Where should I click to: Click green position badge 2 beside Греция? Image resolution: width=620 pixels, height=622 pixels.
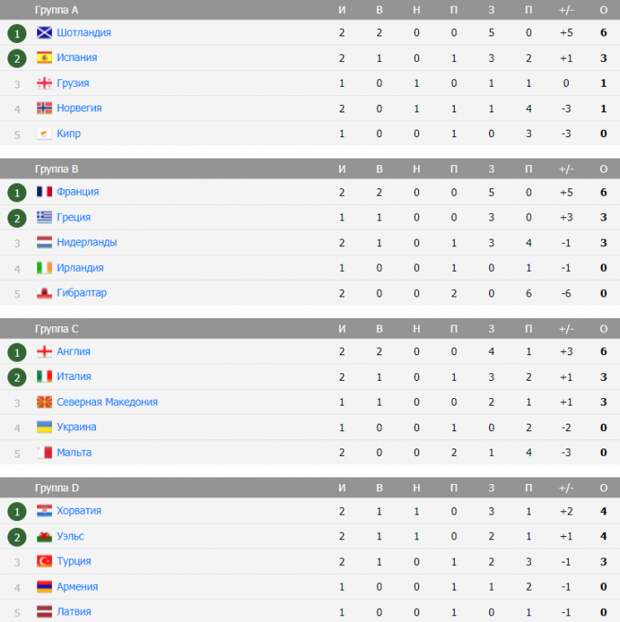coord(17,218)
